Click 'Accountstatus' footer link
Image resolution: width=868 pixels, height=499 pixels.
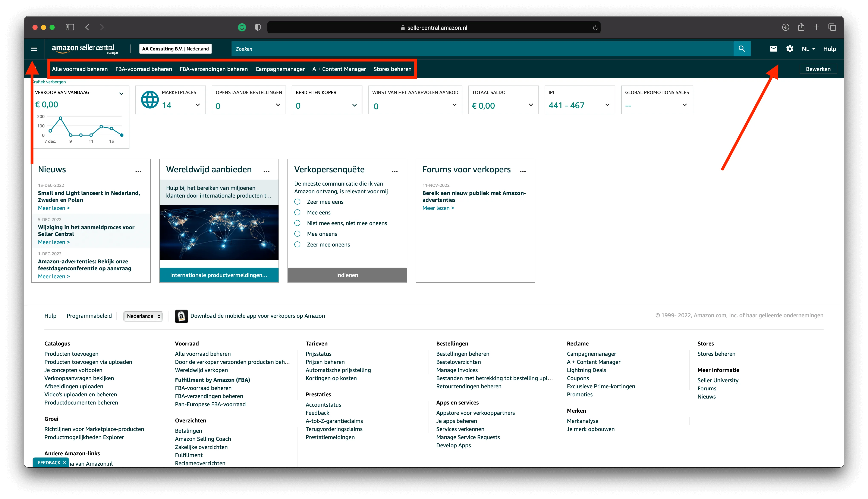point(323,405)
